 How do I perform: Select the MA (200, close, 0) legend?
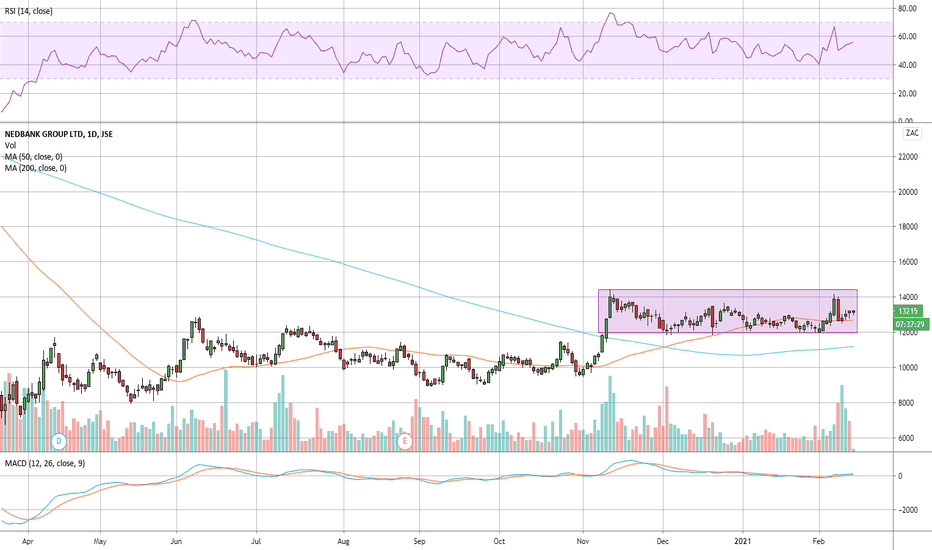click(x=36, y=168)
